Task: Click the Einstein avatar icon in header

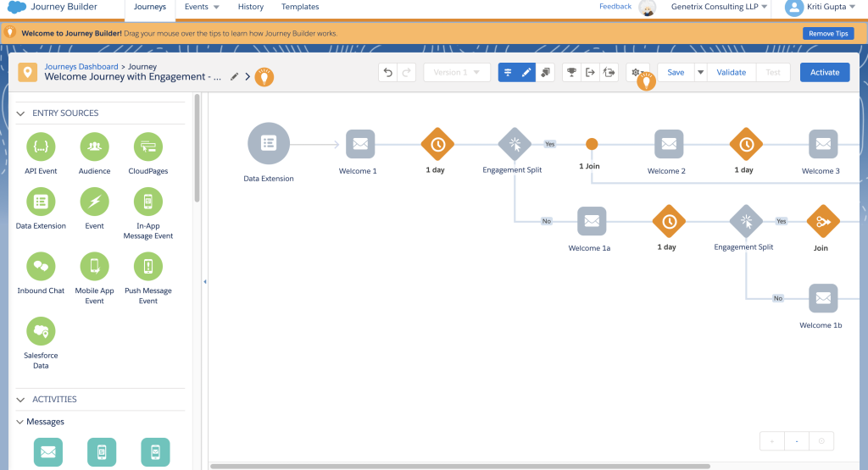Action: [647, 8]
